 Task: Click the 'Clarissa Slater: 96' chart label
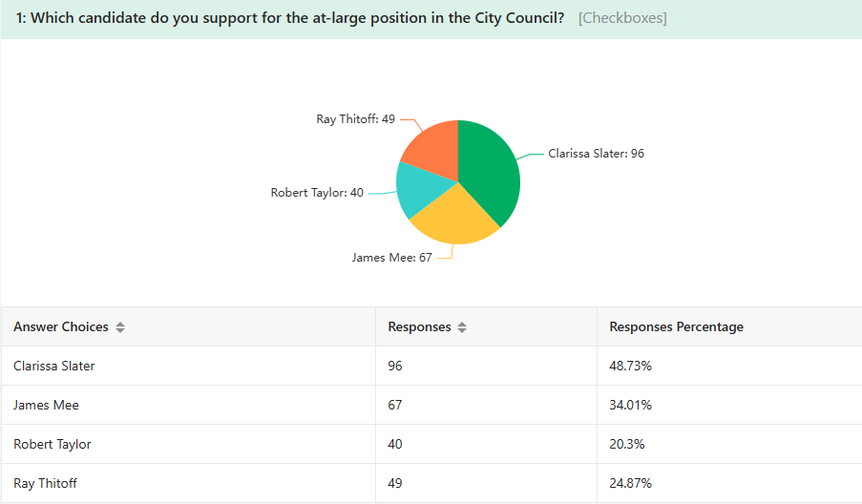click(x=596, y=154)
